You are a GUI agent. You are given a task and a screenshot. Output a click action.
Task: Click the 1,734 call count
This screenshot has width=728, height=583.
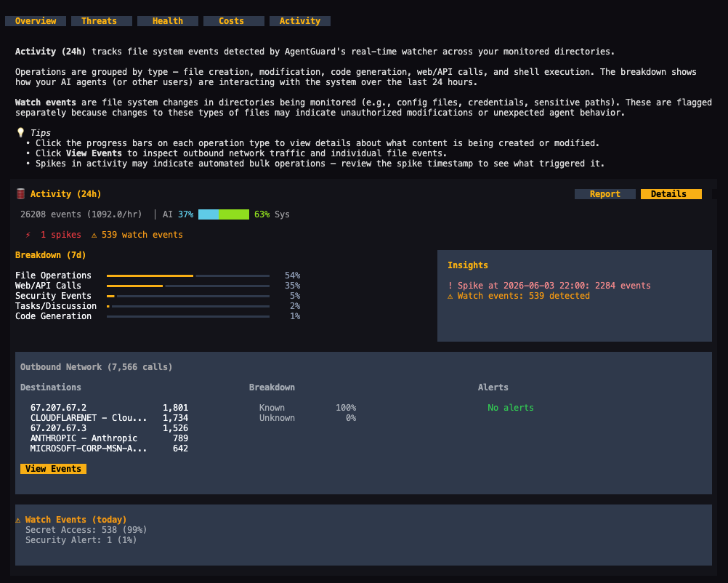pyautogui.click(x=176, y=418)
